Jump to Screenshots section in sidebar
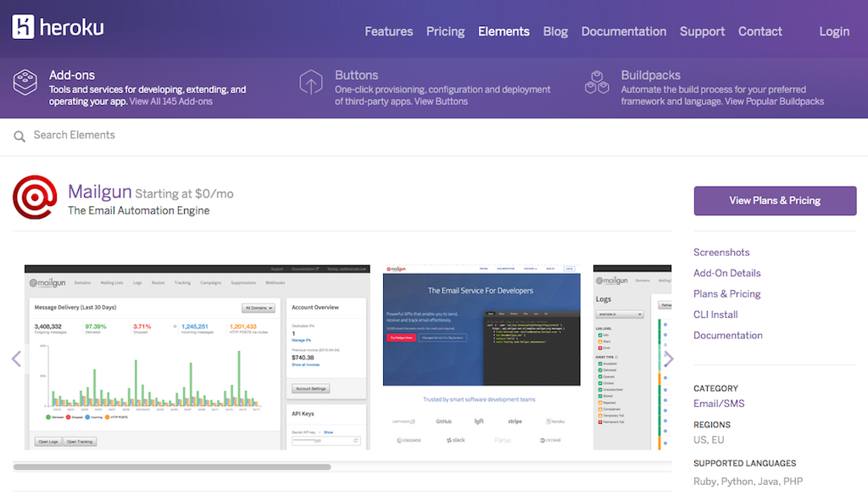Image resolution: width=868 pixels, height=496 pixels. [x=721, y=253]
